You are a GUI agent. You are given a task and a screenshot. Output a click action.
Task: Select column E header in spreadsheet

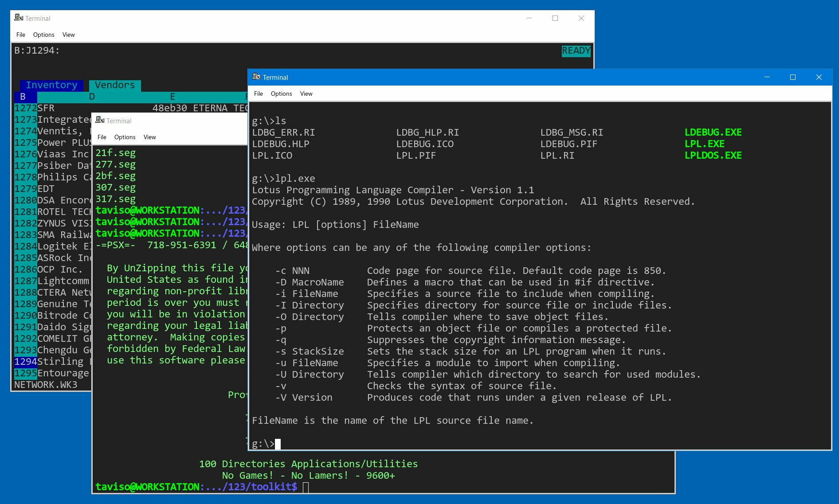pos(173,97)
